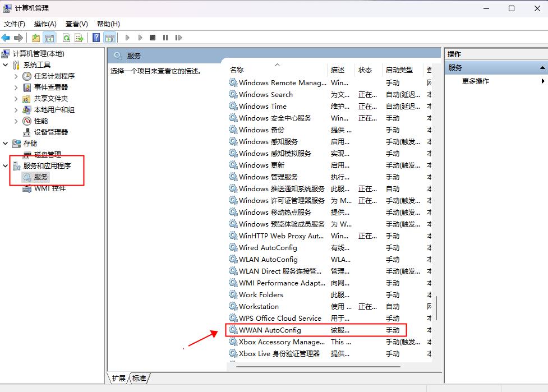This screenshot has height=392, width=548.
Task: Open the 查看(V) menu
Action: [x=76, y=24]
